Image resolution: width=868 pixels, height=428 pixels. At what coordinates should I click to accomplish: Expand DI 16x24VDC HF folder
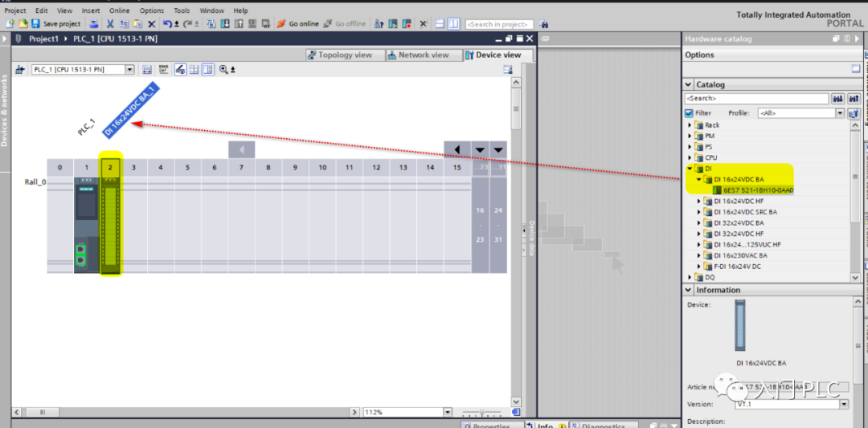699,202
